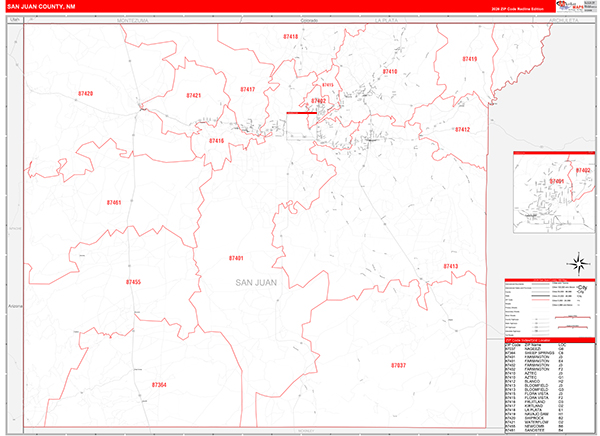The image size is (600, 436).
Task: Click the NAVAJO DAM row in ZIP index
Action: coord(535,414)
